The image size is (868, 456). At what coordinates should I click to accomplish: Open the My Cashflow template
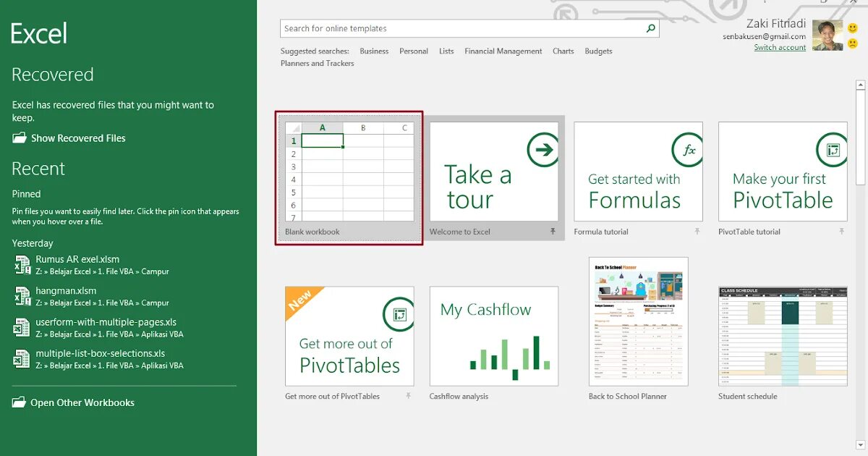(x=494, y=336)
